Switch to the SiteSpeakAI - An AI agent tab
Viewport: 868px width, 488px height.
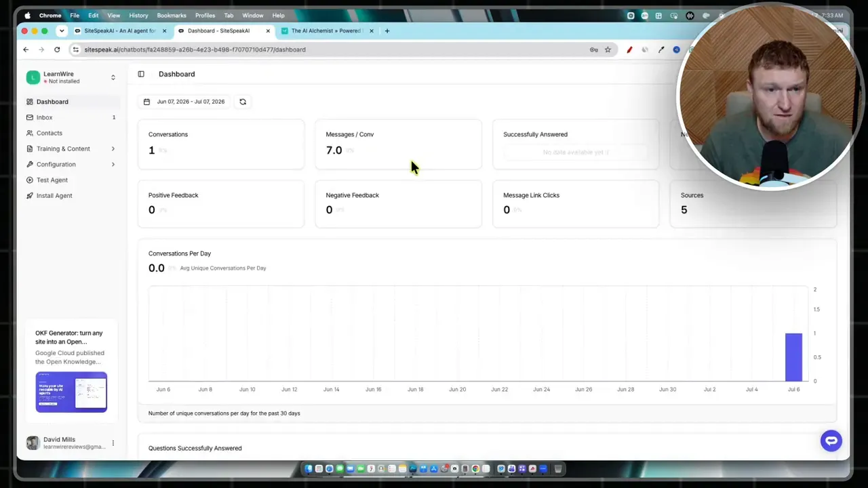(119, 30)
